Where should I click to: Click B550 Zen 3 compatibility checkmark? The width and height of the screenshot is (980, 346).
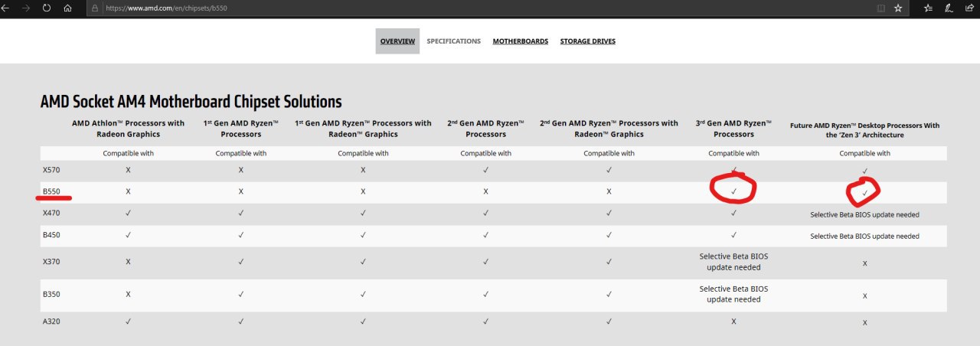[x=864, y=193]
